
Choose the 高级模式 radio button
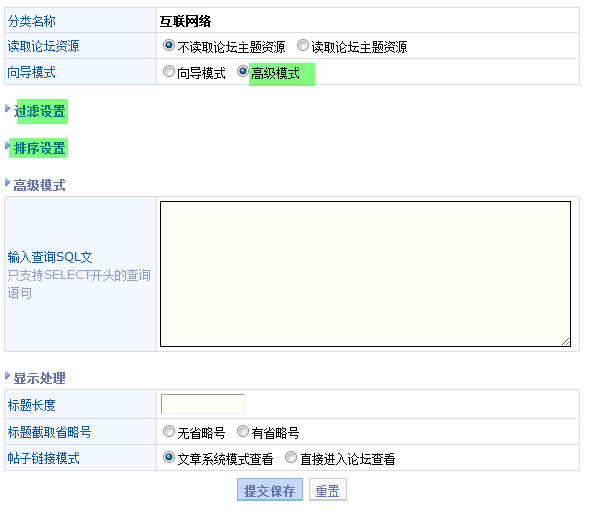(x=243, y=72)
